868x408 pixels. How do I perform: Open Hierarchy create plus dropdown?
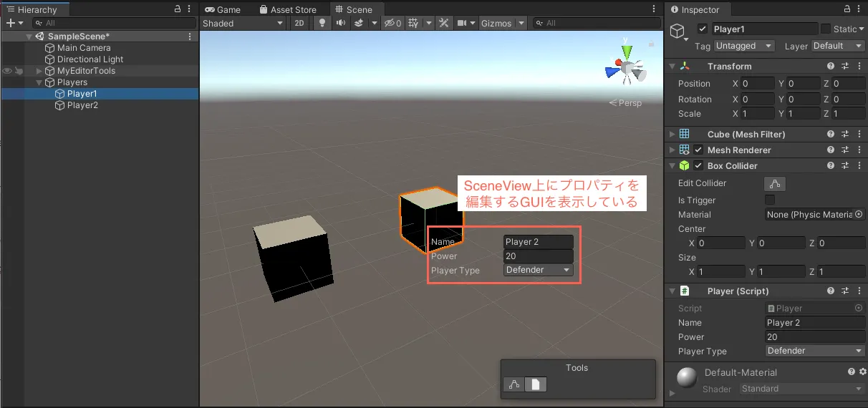[14, 23]
